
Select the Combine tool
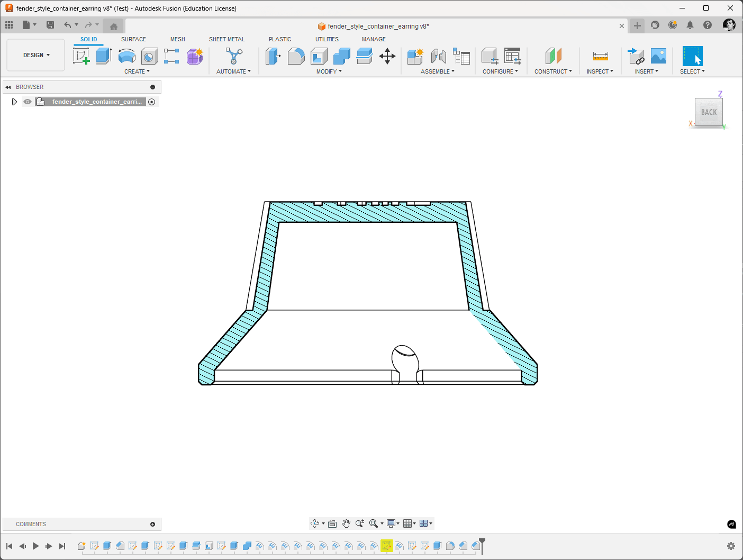(341, 56)
